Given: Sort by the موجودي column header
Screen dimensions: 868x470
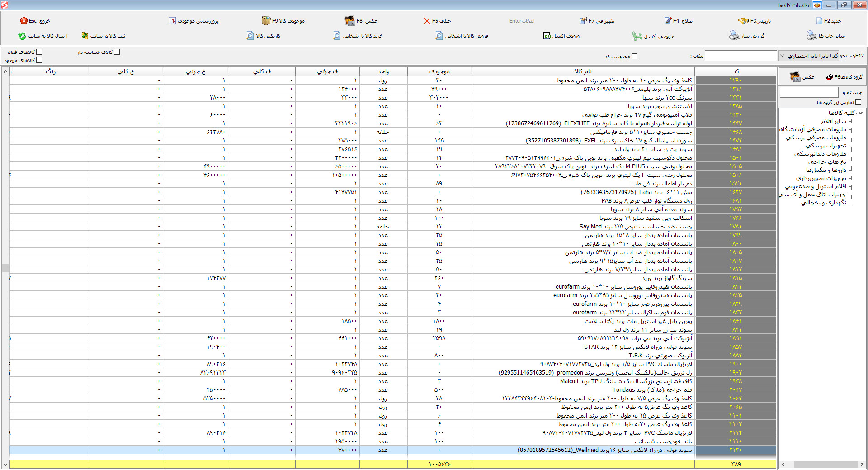Looking at the screenshot, I should [439, 71].
